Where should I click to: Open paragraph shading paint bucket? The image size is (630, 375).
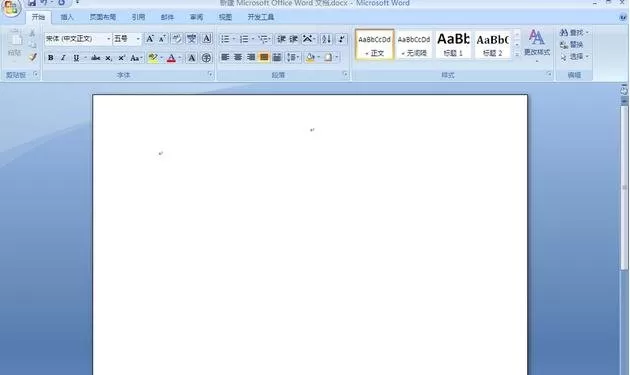point(310,57)
